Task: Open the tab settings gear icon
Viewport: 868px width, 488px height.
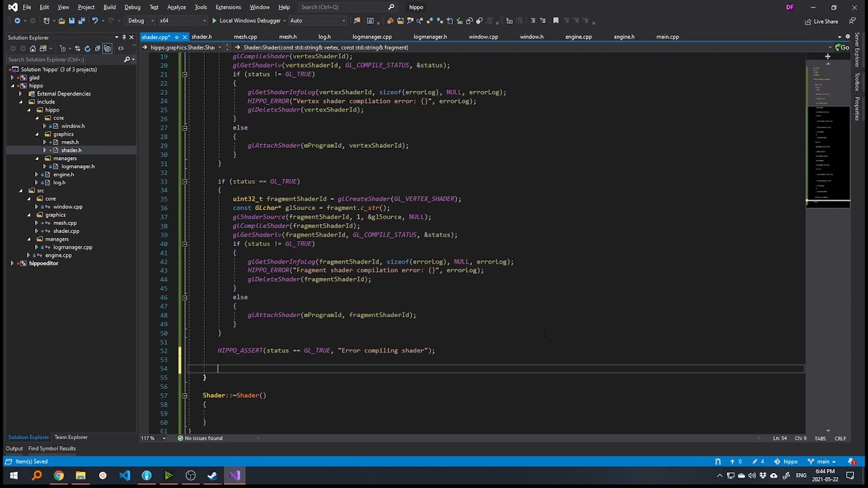Action: 848,37
